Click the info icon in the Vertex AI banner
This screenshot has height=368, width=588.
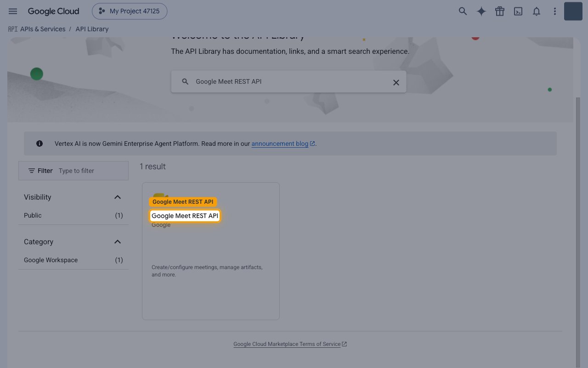click(40, 144)
